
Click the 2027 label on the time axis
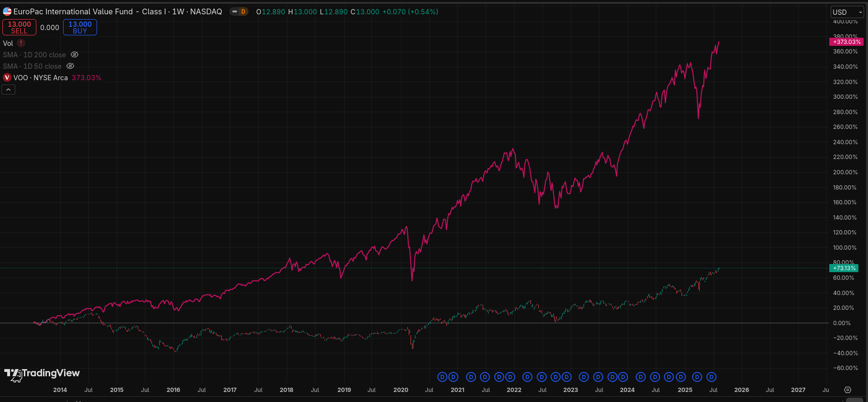click(x=798, y=390)
